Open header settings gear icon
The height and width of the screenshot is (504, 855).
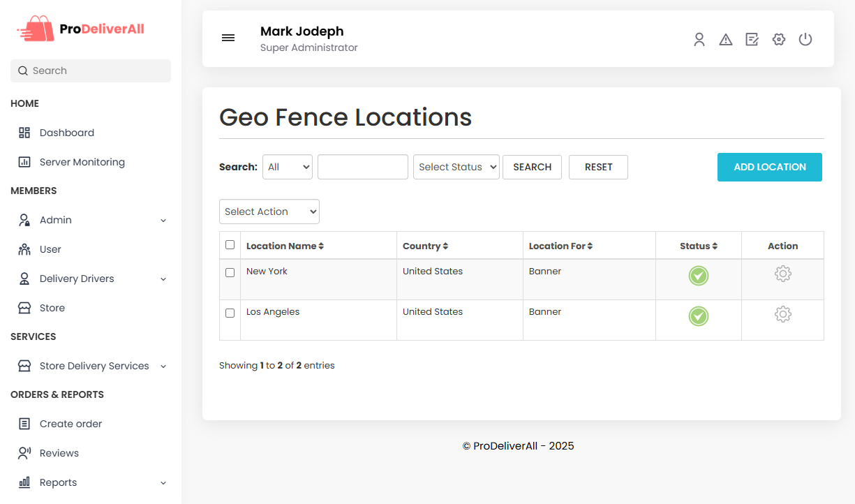tap(779, 39)
